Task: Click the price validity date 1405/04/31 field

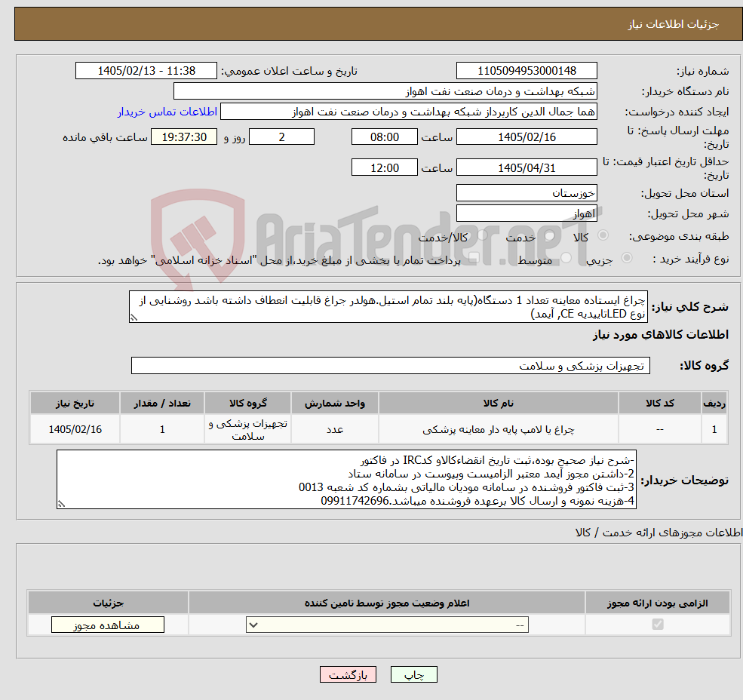Action: click(527, 167)
